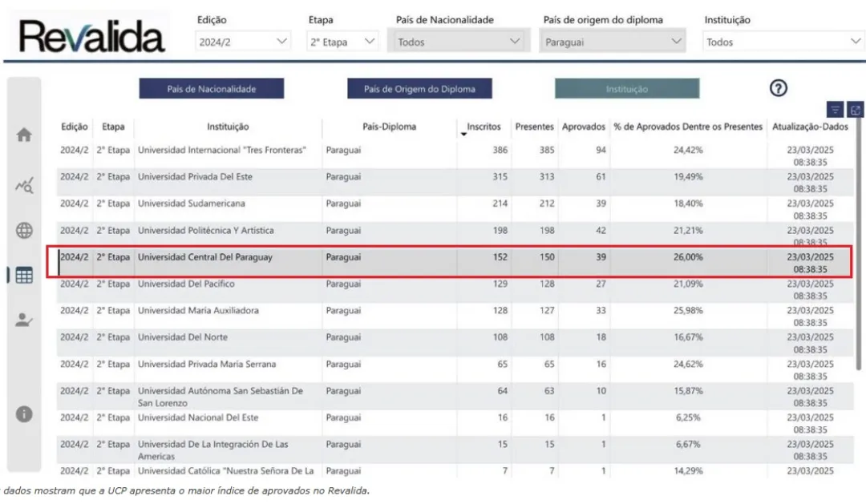Screen dimensions: 866x504
Task: Select Universidad Del Norte row
Action: [x=455, y=343]
